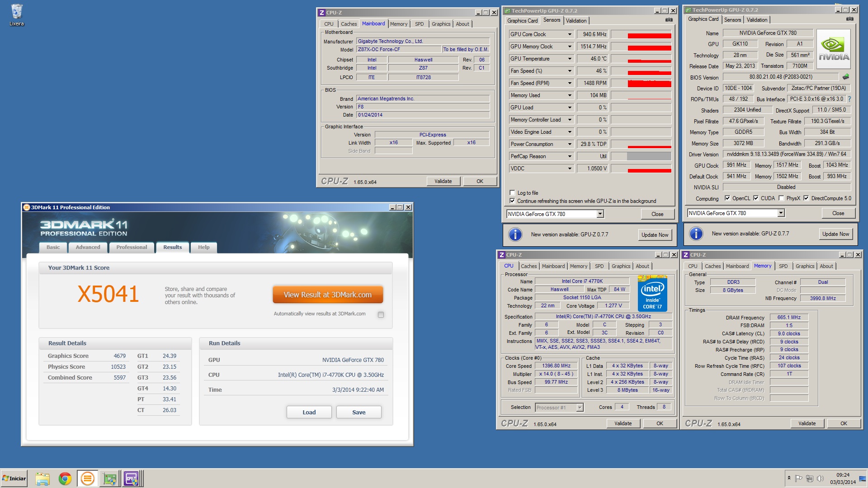This screenshot has width=868, height=488.
Task: Show hidden tray icons arrow
Action: pyautogui.click(x=789, y=478)
